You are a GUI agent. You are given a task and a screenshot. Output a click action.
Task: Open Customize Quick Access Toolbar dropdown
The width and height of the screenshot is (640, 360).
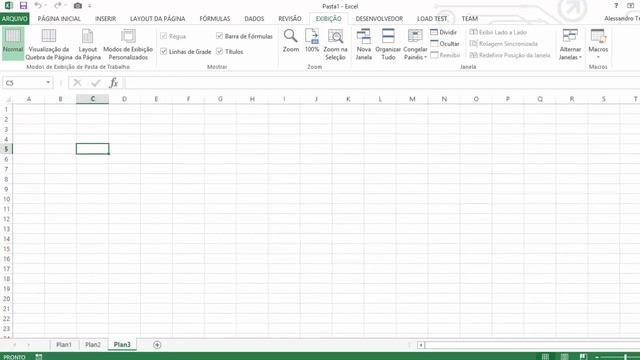pos(89,6)
